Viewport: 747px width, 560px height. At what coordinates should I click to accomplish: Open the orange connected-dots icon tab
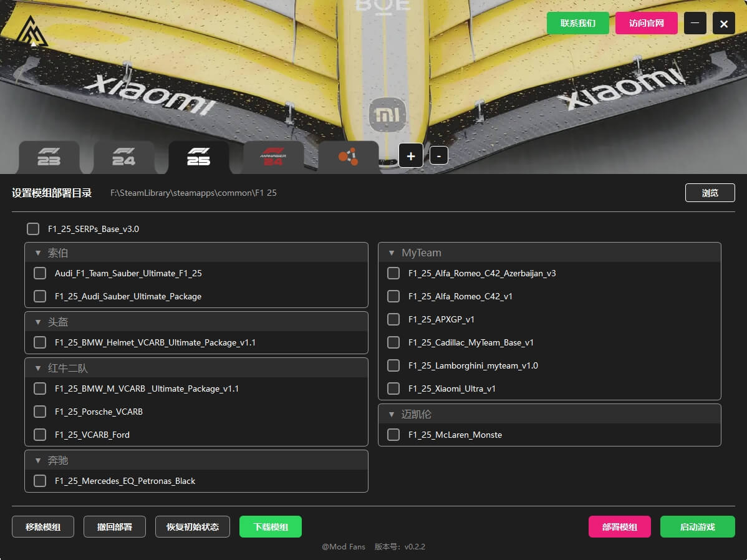click(348, 157)
